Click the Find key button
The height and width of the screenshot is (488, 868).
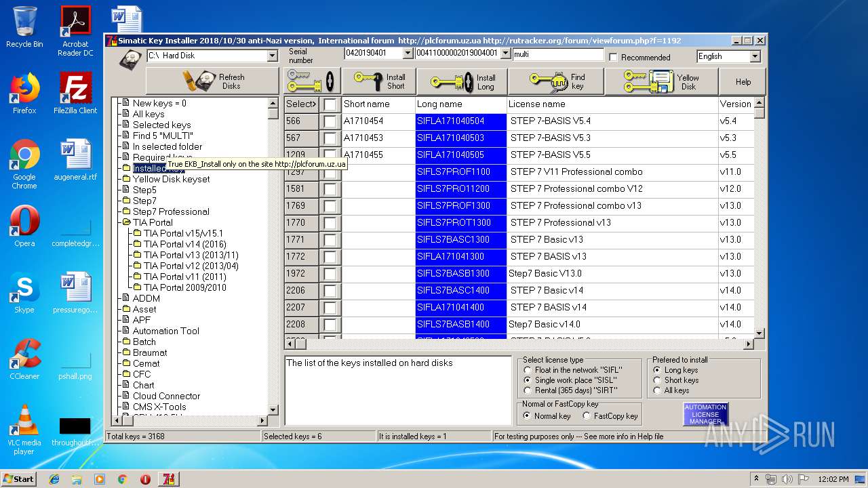[x=556, y=81]
